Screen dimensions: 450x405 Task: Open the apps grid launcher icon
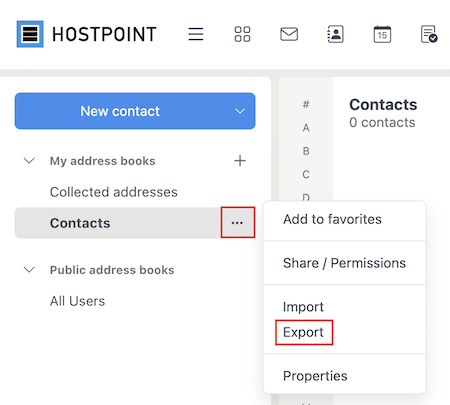click(242, 34)
